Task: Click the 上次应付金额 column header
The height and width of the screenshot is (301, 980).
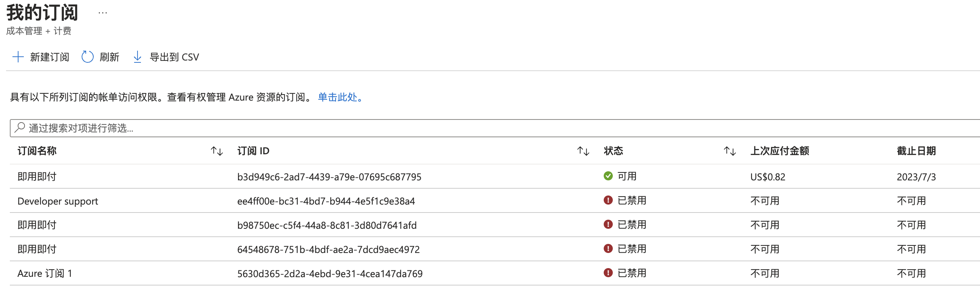Action: [779, 151]
